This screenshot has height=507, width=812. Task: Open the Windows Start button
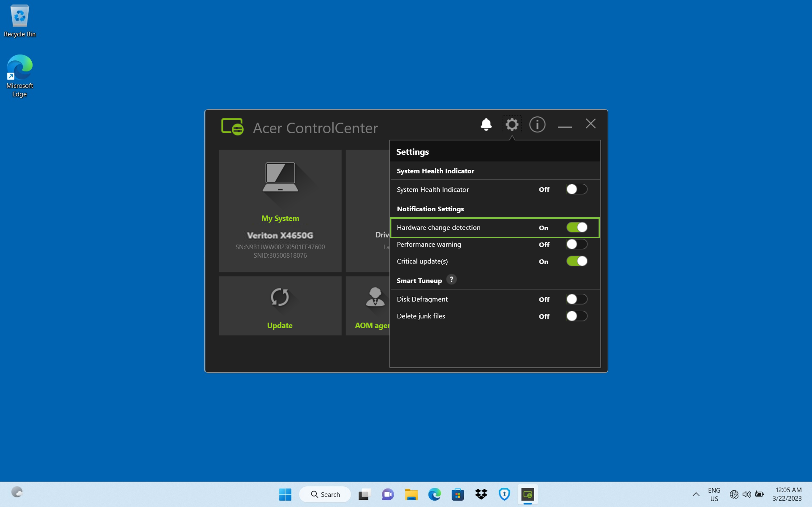[285, 494]
